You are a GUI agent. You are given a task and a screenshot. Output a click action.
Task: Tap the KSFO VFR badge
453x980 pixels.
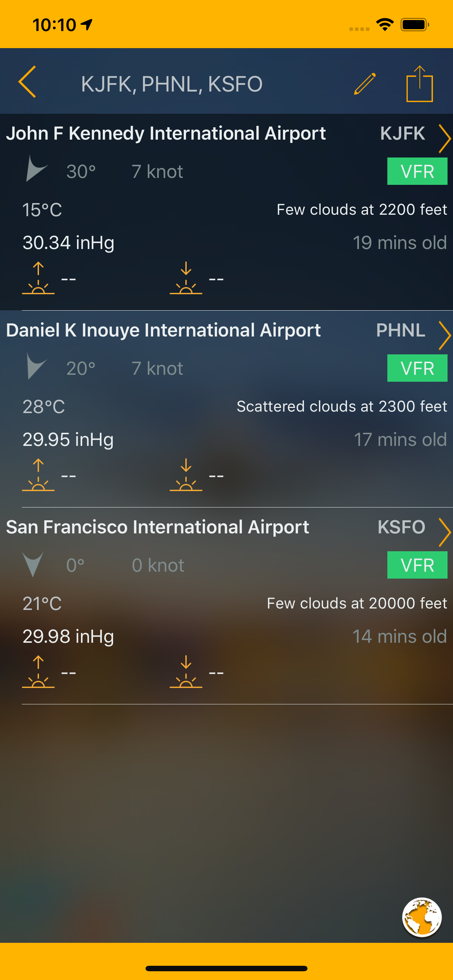click(x=417, y=565)
